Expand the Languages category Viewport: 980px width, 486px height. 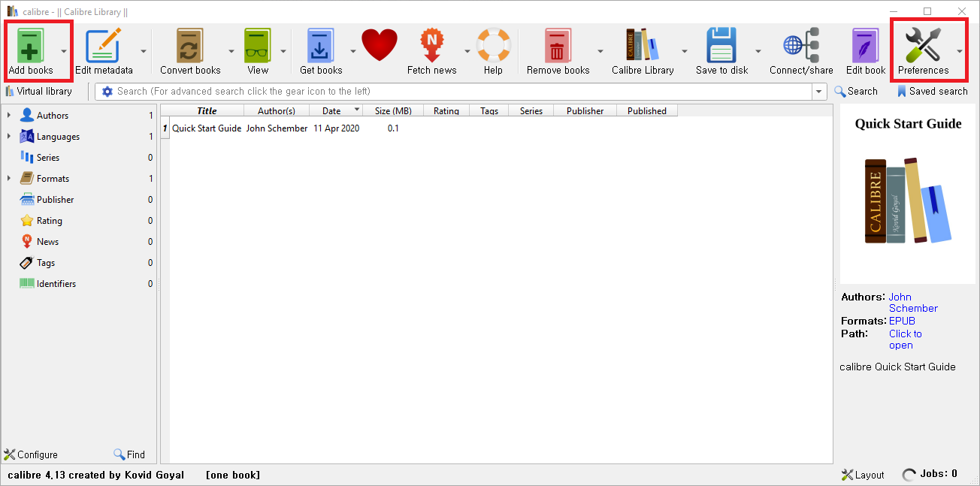(8, 137)
